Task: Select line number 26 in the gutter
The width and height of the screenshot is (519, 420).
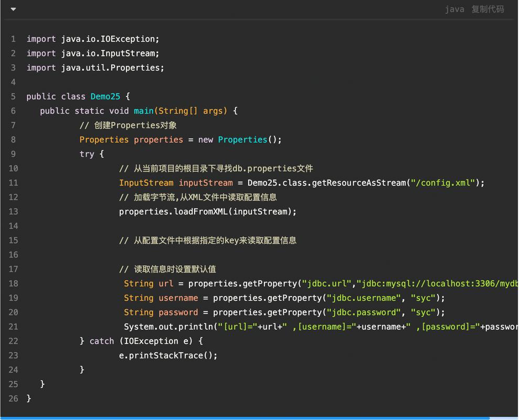Action: point(13,398)
